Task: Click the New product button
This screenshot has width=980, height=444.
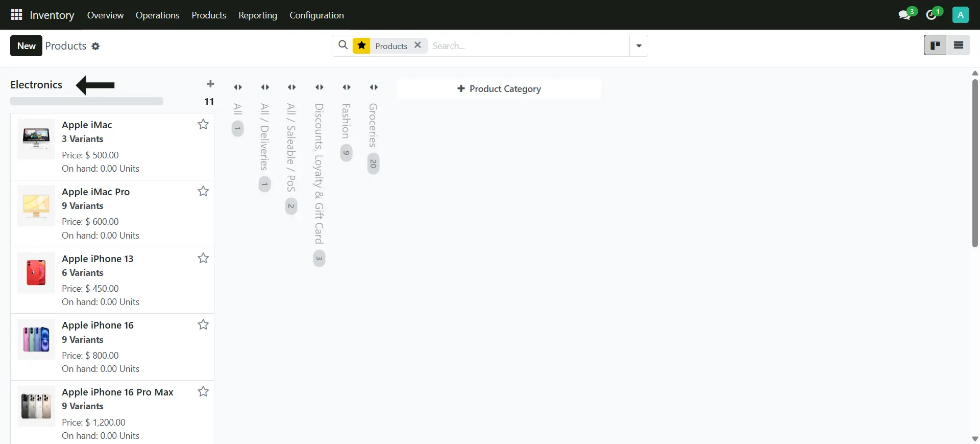Action: (x=26, y=46)
